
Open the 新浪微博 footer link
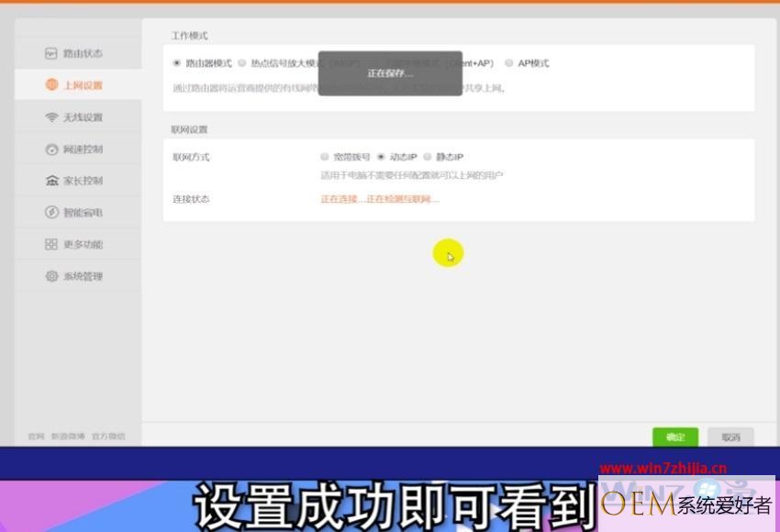point(68,437)
